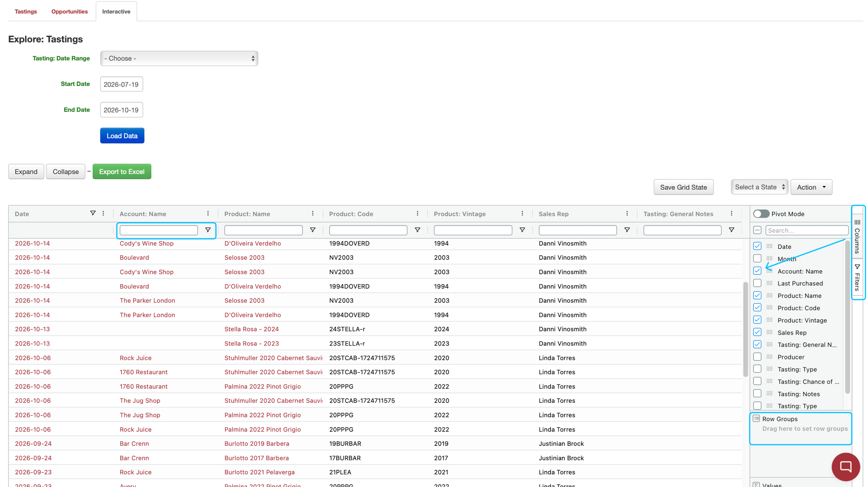Click the Load Data button
The image size is (868, 487).
click(x=122, y=136)
